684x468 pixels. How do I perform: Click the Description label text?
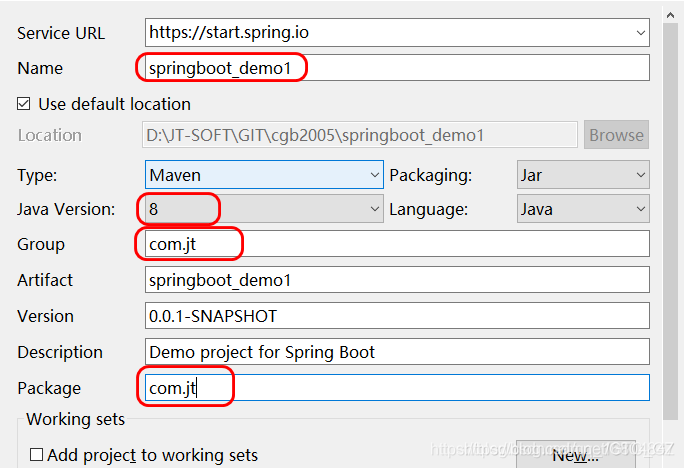60,352
